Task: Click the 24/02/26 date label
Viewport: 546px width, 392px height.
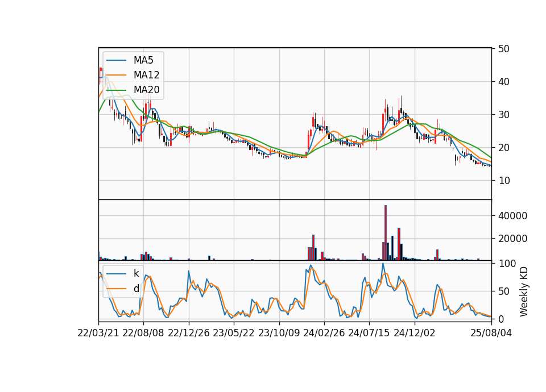Action: pyautogui.click(x=324, y=333)
